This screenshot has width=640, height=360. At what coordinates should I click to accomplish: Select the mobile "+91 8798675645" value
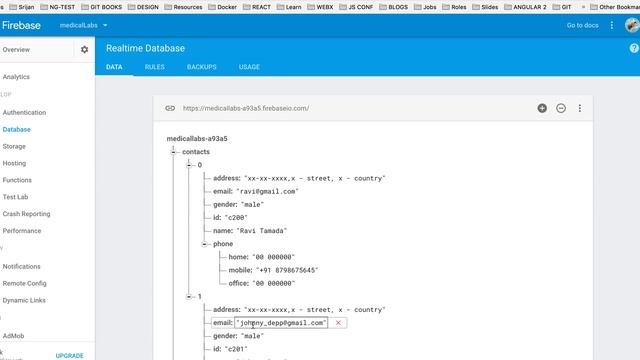(287, 270)
